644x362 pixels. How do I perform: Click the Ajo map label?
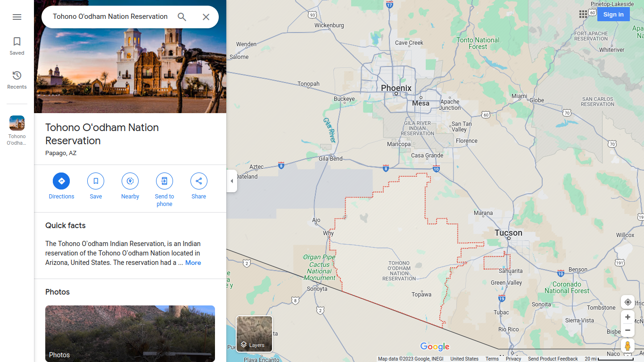click(x=316, y=220)
